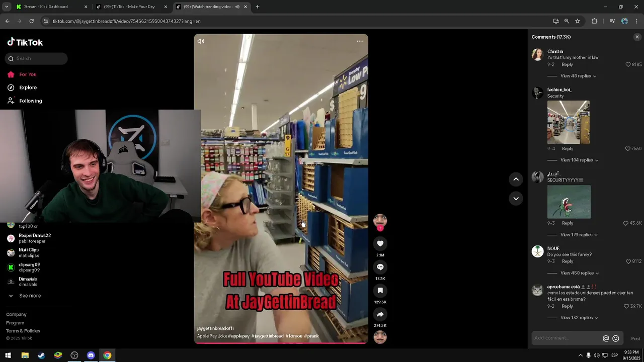Viewport: 644px width, 362px height.
Task: Reload the page
Action: tap(31, 21)
